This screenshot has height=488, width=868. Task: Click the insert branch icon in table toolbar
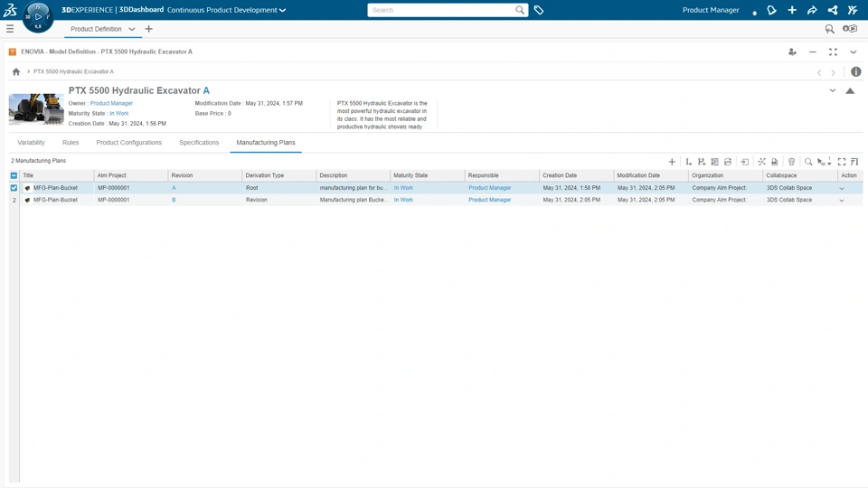coord(702,162)
